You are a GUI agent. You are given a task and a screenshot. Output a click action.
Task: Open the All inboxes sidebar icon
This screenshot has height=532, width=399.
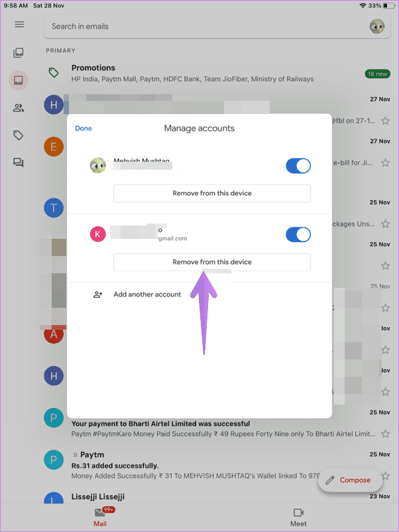19,52
